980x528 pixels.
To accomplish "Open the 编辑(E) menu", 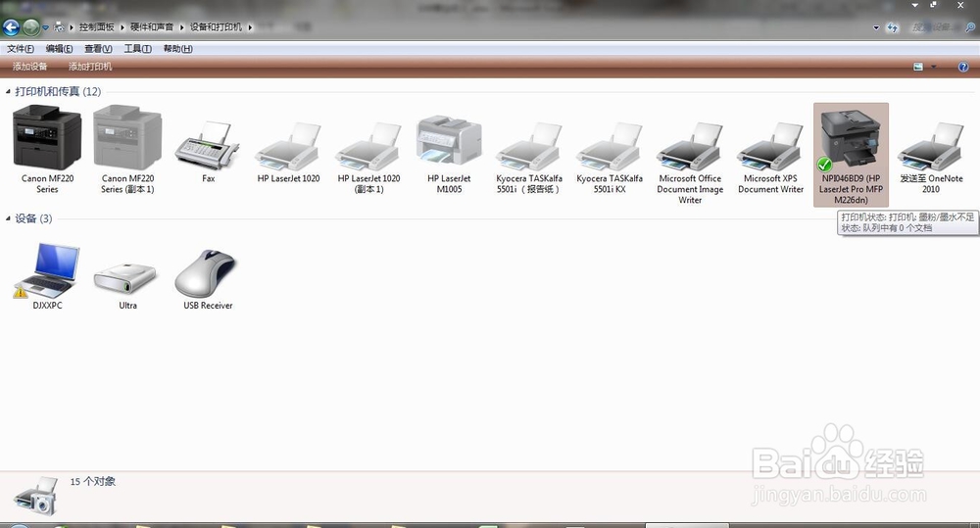I will coord(59,49).
